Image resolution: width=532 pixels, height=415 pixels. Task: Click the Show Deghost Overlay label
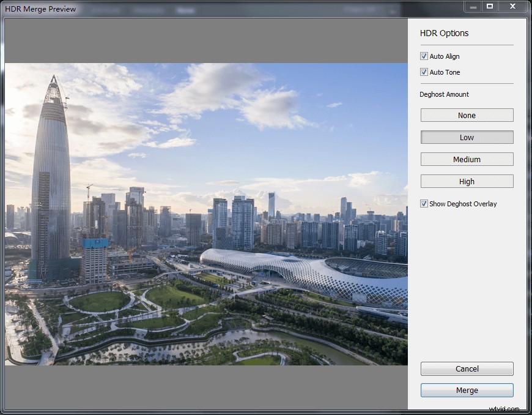tap(464, 203)
